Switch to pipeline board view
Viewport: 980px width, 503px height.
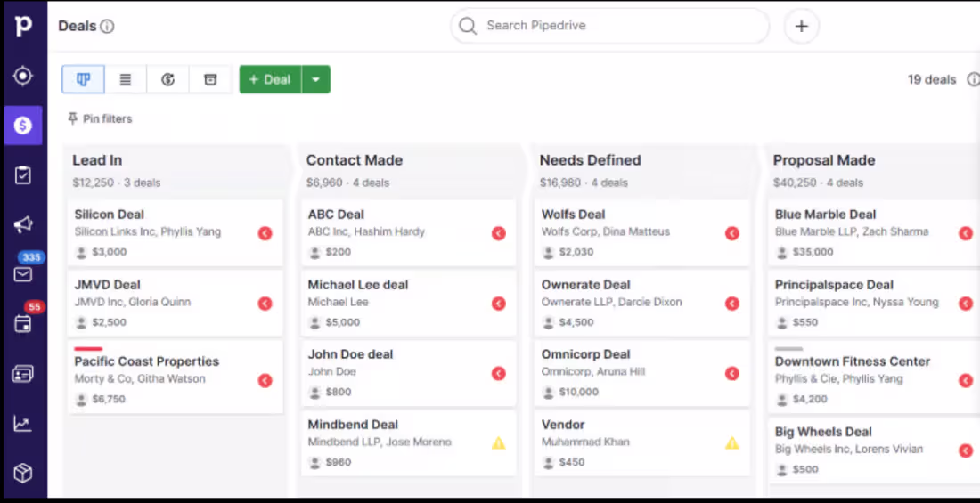point(83,79)
